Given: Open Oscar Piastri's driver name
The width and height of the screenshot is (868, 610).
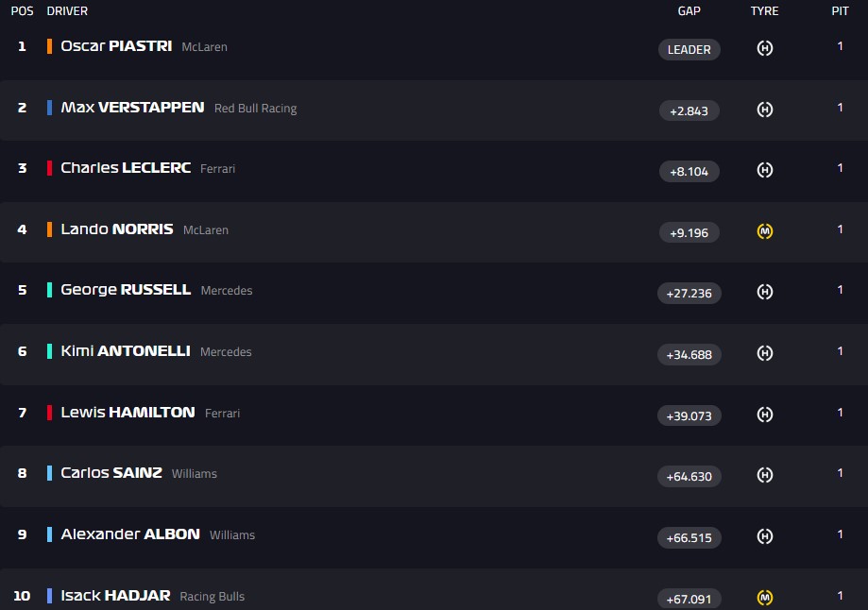Looking at the screenshot, I should click(116, 46).
